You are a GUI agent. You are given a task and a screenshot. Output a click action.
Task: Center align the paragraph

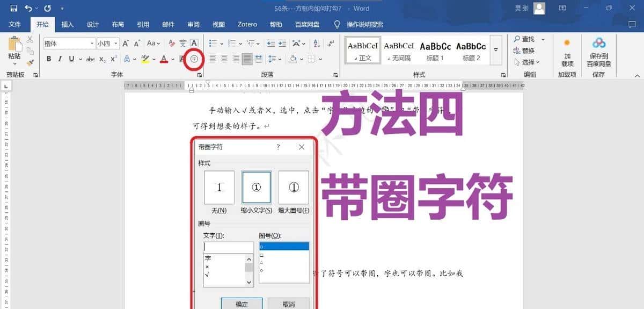pyautogui.click(x=224, y=59)
